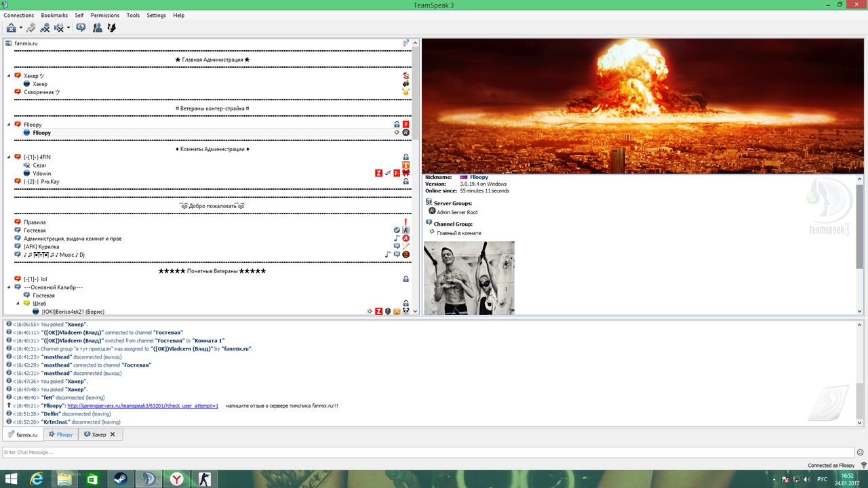Screen dimensions: 868x488
Task: Open the Contacts manager toolbar icon
Action: coord(97,28)
